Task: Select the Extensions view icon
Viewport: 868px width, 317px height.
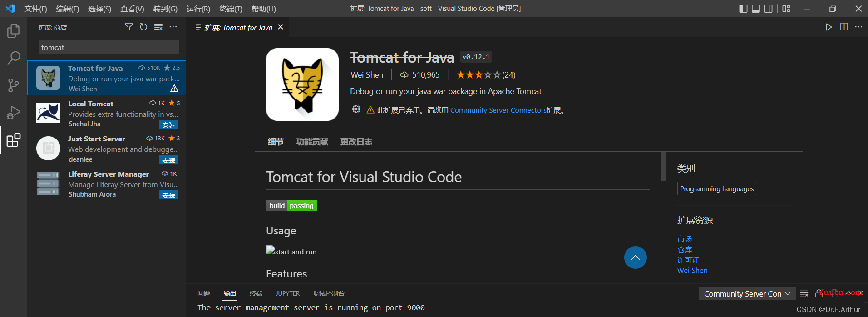Action: point(14,140)
